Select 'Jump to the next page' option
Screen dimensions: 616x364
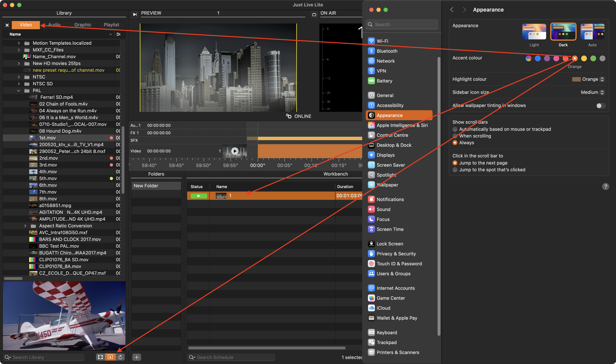click(455, 163)
